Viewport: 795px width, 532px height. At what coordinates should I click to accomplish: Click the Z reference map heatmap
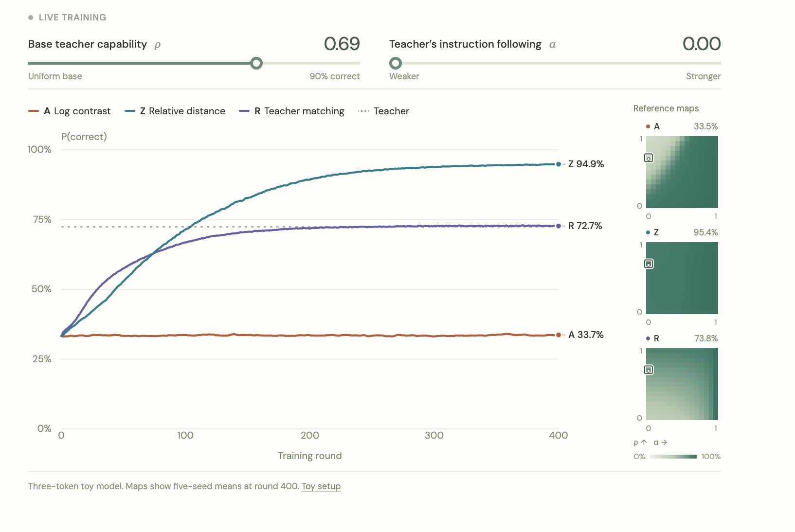click(x=682, y=278)
